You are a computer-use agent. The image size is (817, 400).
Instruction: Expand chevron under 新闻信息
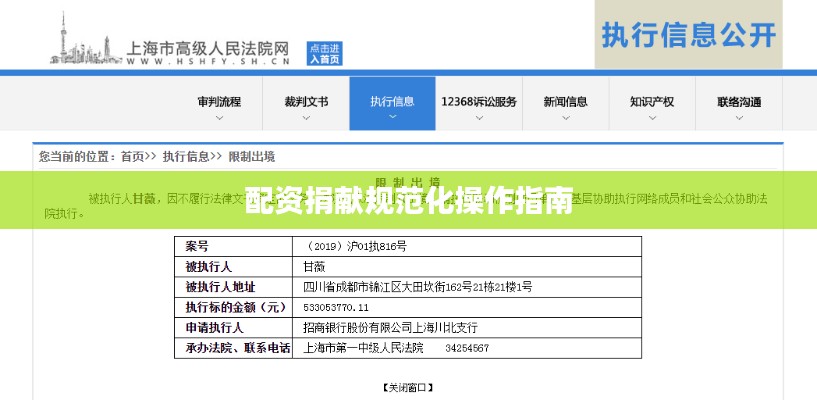(566, 118)
